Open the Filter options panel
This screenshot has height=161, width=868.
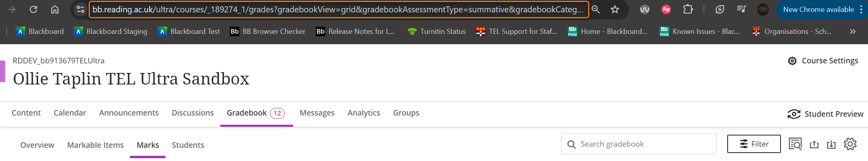point(754,144)
